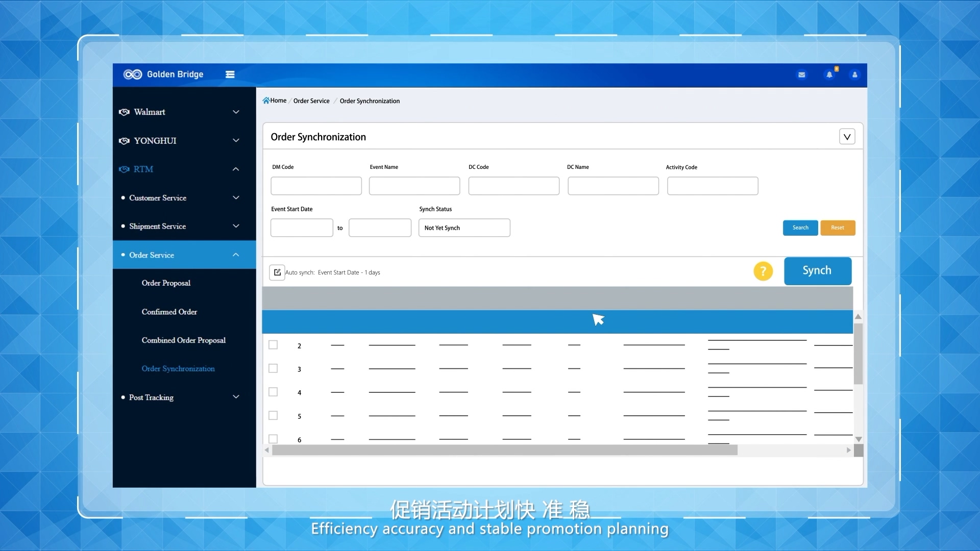
Task: Collapse the Order Synchronization panel arrow
Action: [847, 137]
